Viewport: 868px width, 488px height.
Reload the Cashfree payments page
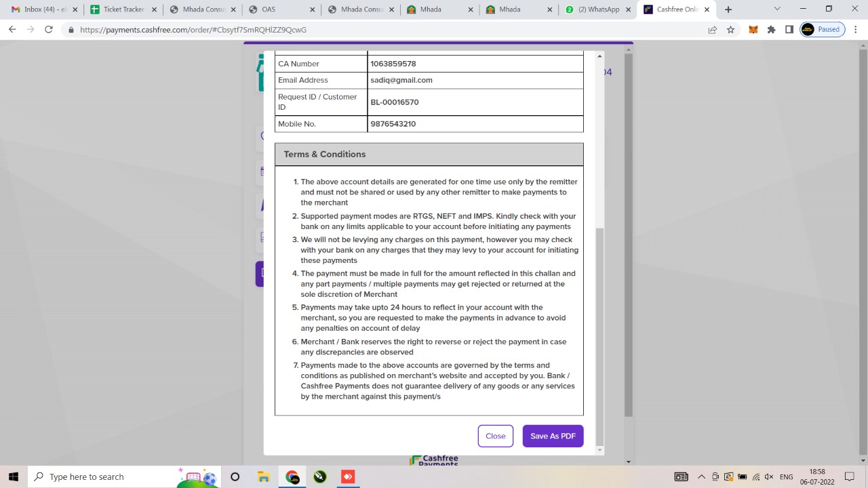click(49, 30)
